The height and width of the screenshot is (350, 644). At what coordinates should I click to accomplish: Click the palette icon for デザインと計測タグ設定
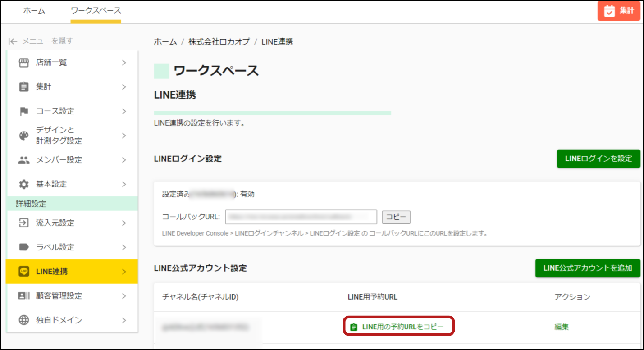24,136
